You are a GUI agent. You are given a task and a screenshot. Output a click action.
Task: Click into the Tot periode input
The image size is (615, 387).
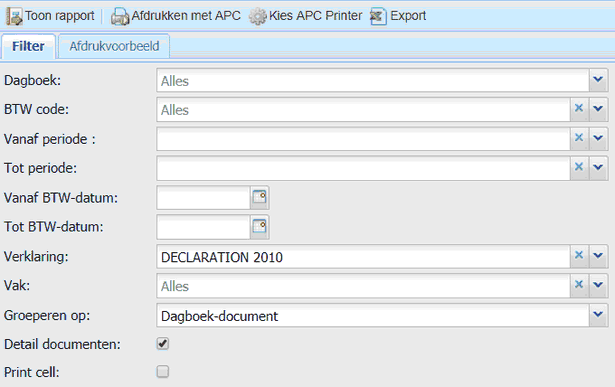click(364, 168)
